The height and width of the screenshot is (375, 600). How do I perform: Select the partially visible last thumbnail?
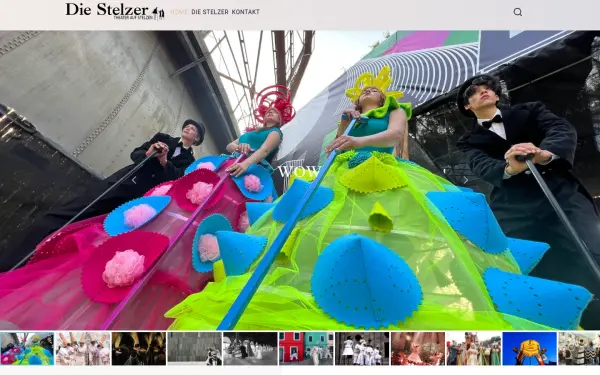[579, 349]
